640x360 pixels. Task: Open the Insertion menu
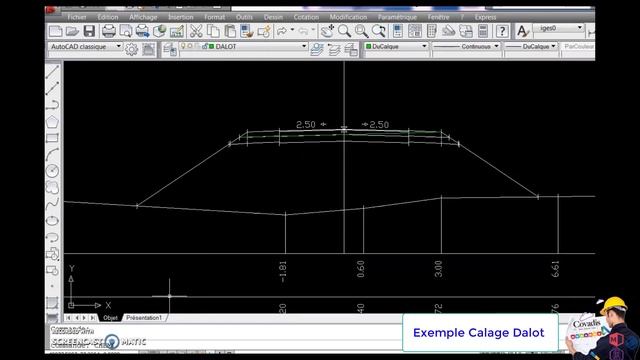180,17
